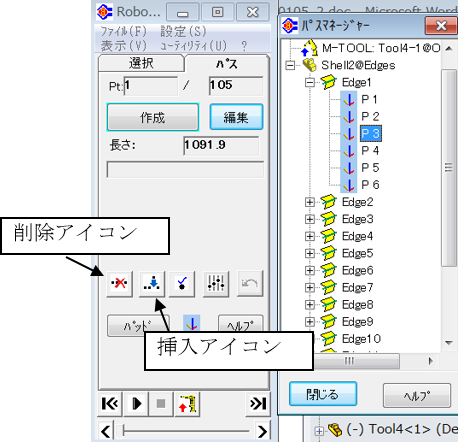Click the insert point icon with blue arrow
This screenshot has height=442, width=458.
tap(152, 284)
